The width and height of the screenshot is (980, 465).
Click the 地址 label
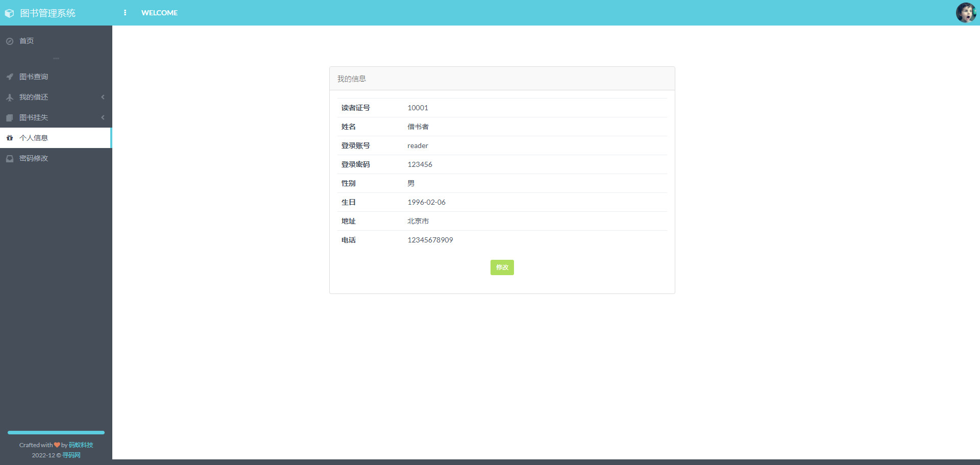[349, 221]
